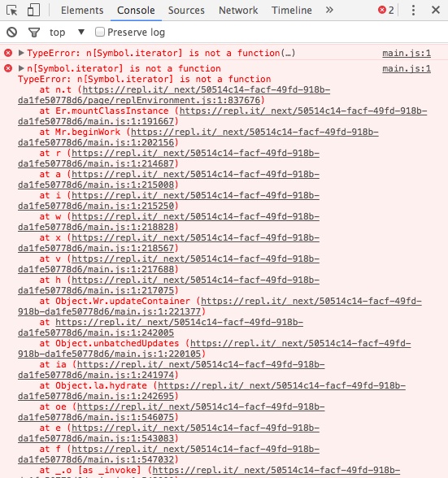Show more tabs via double-chevron icon
The image size is (448, 478).
click(x=329, y=11)
